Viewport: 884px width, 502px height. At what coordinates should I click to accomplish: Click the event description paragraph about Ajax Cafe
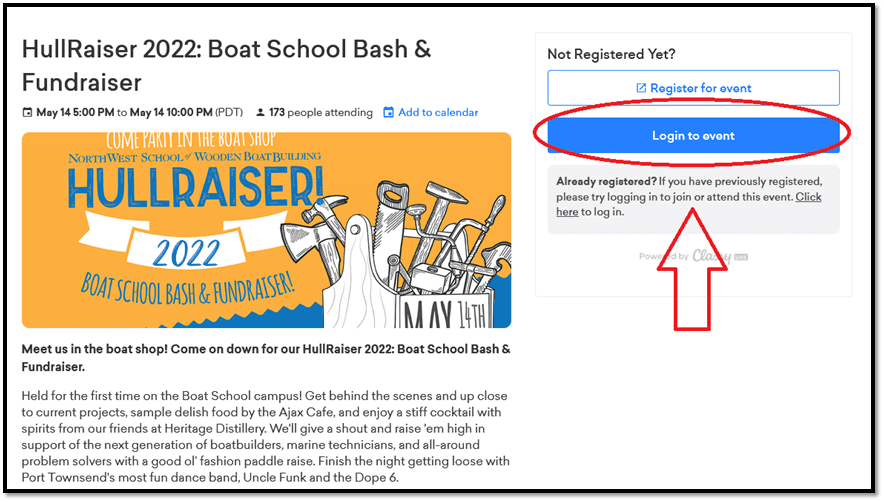coord(266,437)
